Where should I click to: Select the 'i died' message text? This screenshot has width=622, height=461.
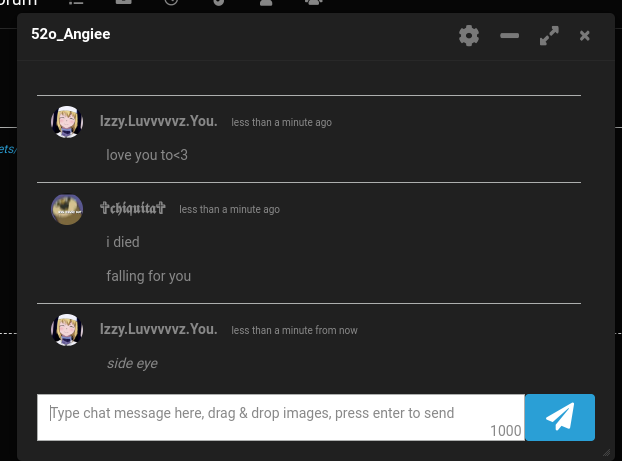pos(123,242)
